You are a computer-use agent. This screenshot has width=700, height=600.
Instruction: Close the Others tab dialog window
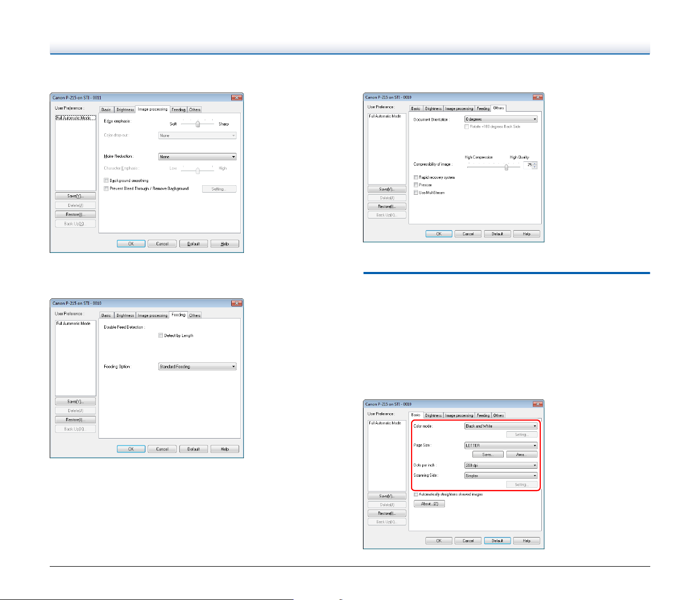[x=538, y=97]
